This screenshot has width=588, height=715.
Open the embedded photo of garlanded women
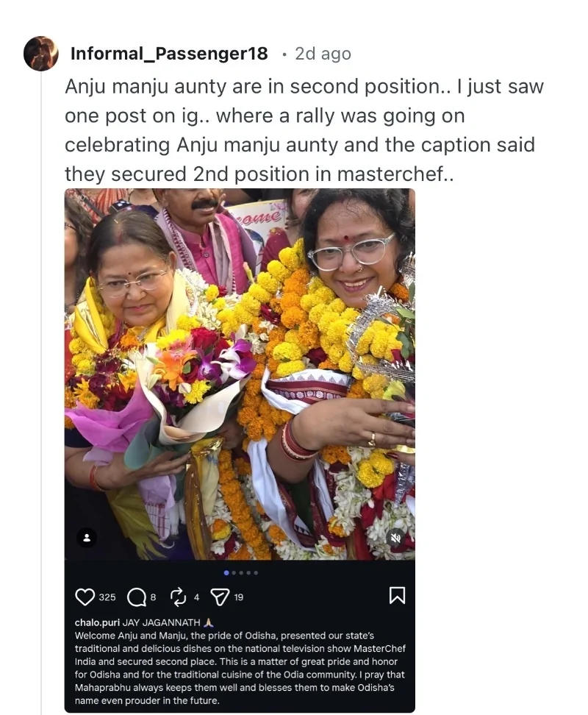click(240, 368)
